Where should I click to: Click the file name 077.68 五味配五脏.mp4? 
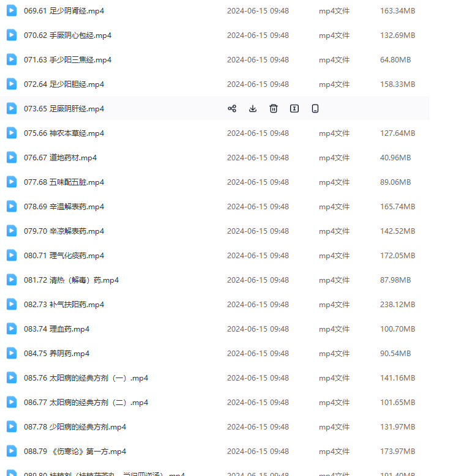[64, 182]
